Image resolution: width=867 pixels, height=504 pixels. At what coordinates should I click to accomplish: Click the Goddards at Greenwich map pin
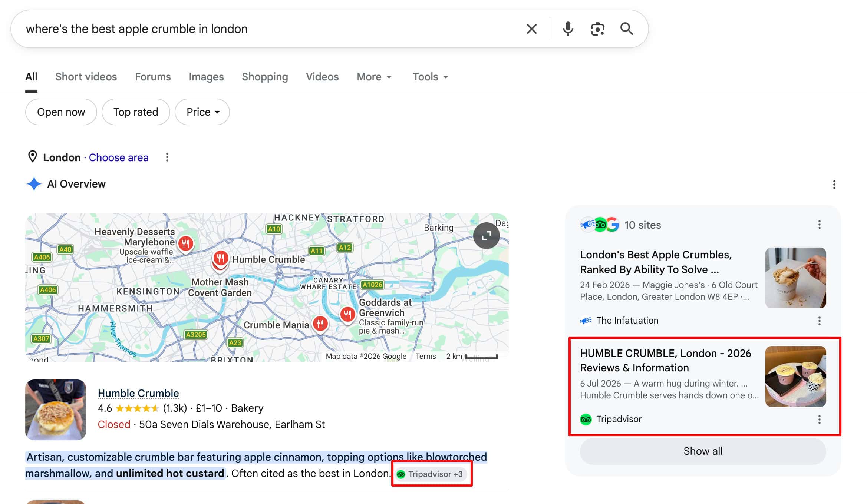347,315
